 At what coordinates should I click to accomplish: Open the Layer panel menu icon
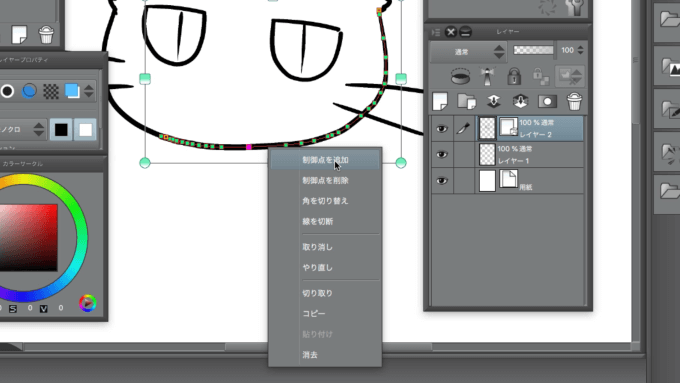point(436,32)
